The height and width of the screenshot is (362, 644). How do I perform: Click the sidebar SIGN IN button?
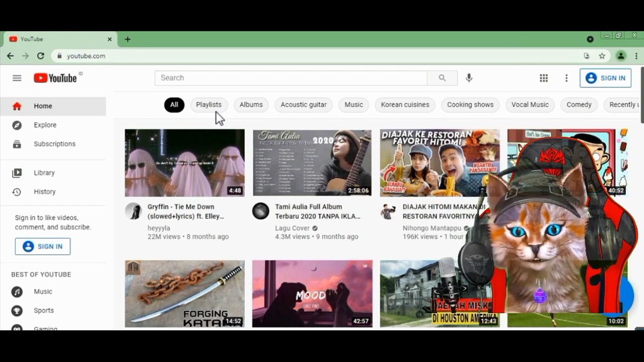tap(43, 246)
